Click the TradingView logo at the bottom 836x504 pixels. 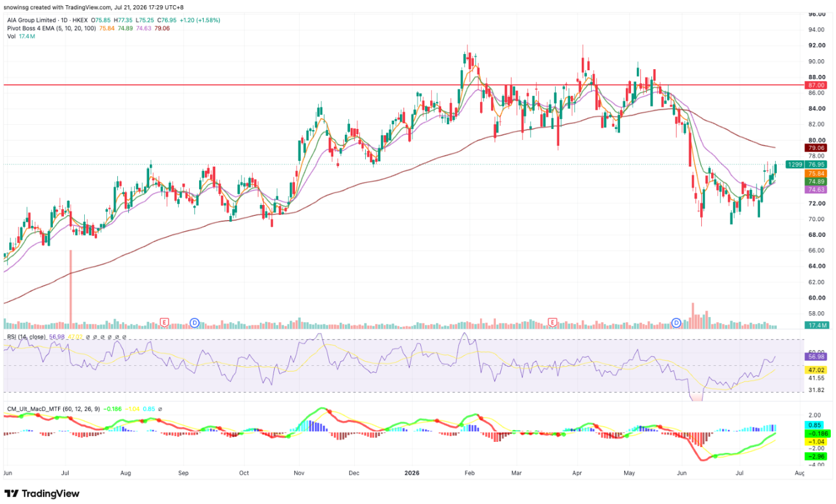pyautogui.click(x=42, y=494)
